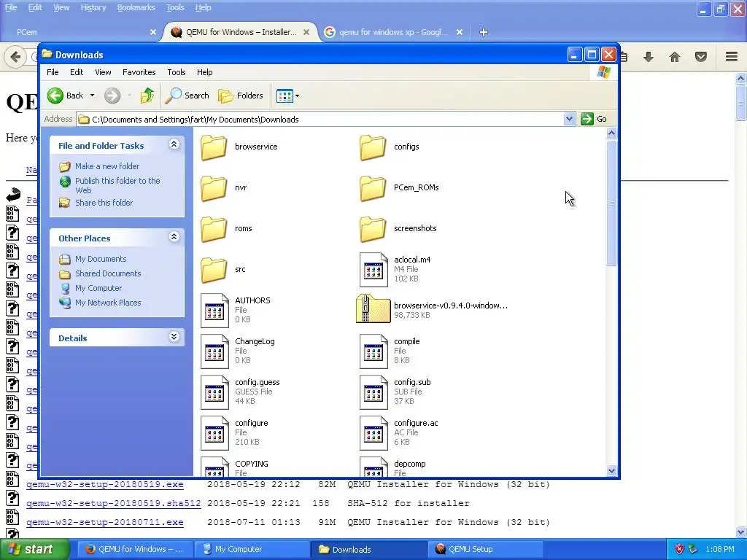747x560 pixels.
Task: Select the src folder icon
Action: 214,270
